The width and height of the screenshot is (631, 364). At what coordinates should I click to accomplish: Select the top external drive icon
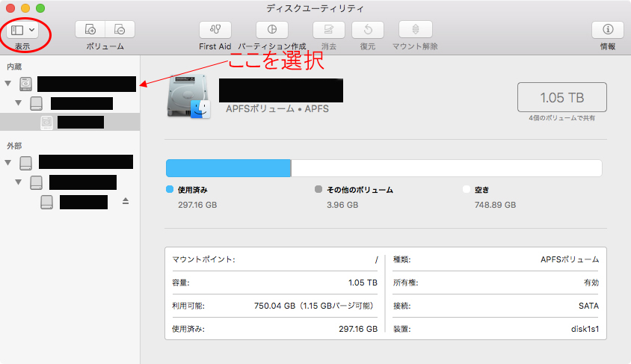click(x=25, y=163)
